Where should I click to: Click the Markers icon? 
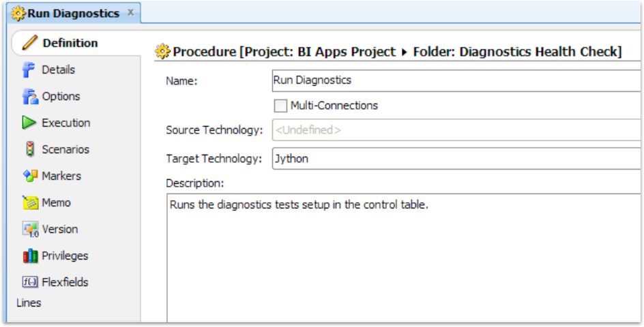pyautogui.click(x=30, y=176)
